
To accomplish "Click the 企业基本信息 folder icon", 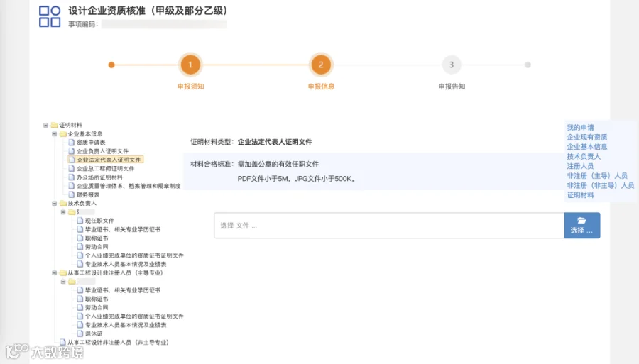I will [x=62, y=133].
